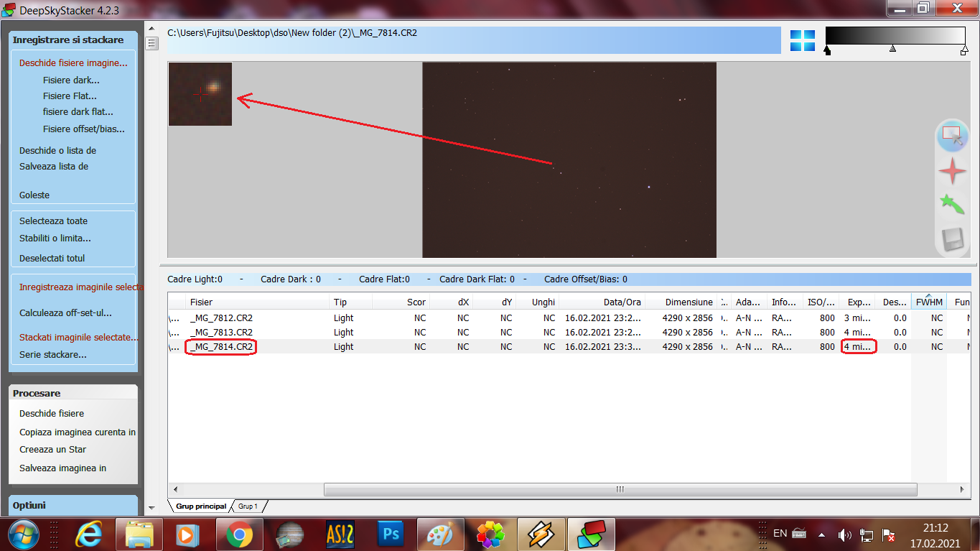Open Deschide fisiere imagine link
The image size is (980, 551).
[73, 63]
